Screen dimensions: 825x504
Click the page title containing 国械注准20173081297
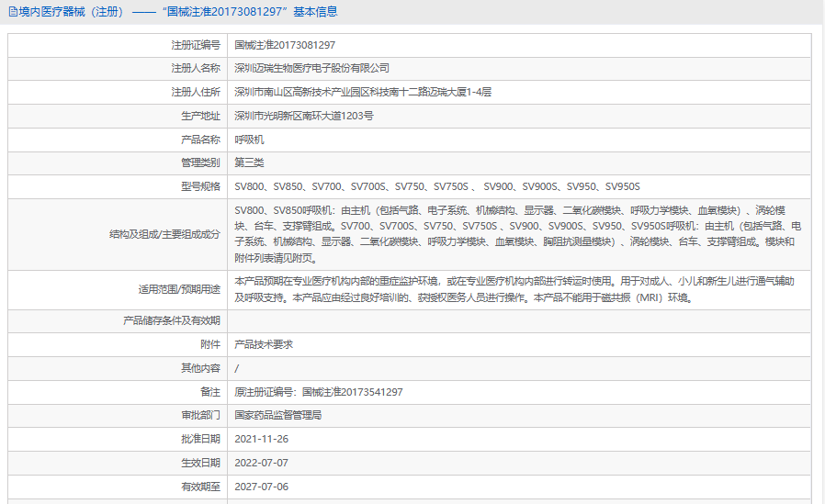click(178, 12)
